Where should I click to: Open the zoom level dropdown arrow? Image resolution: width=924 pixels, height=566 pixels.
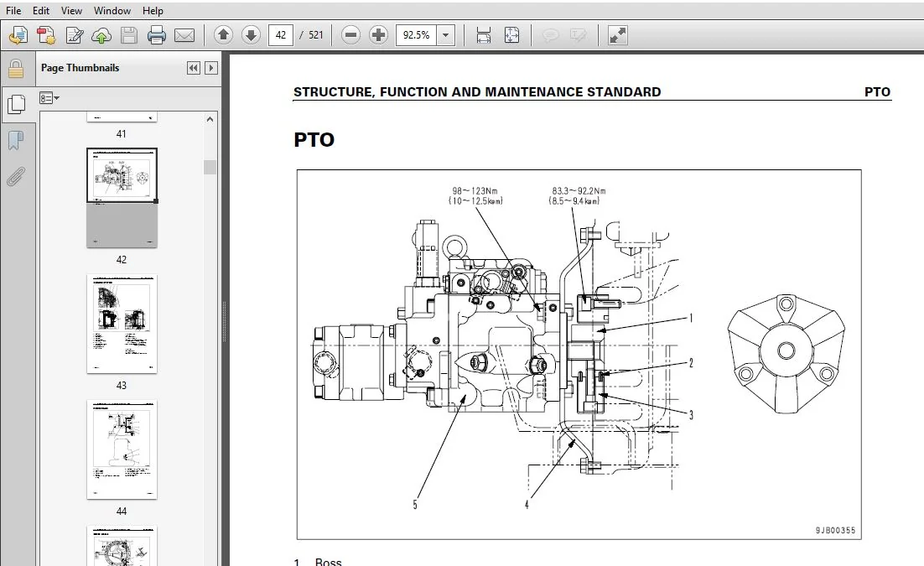[x=445, y=35]
